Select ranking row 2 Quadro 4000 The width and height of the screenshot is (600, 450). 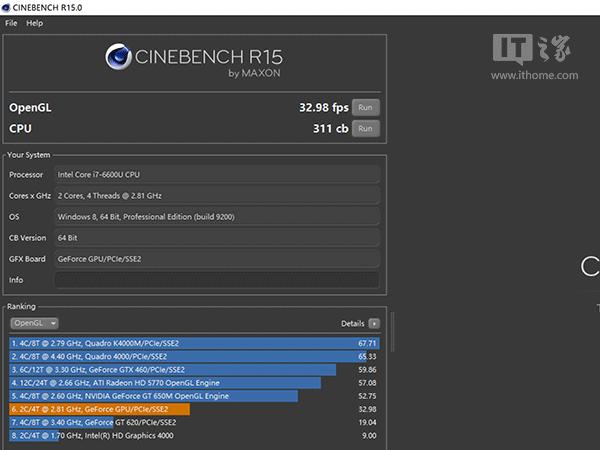point(194,357)
